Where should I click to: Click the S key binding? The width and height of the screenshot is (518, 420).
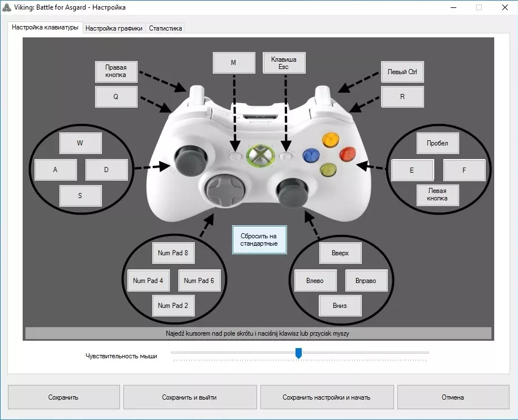click(80, 196)
